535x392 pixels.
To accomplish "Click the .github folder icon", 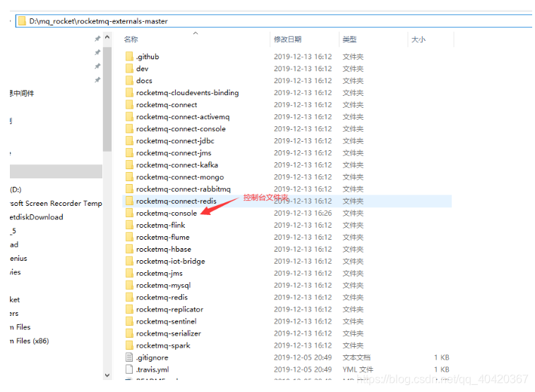I will (129, 56).
